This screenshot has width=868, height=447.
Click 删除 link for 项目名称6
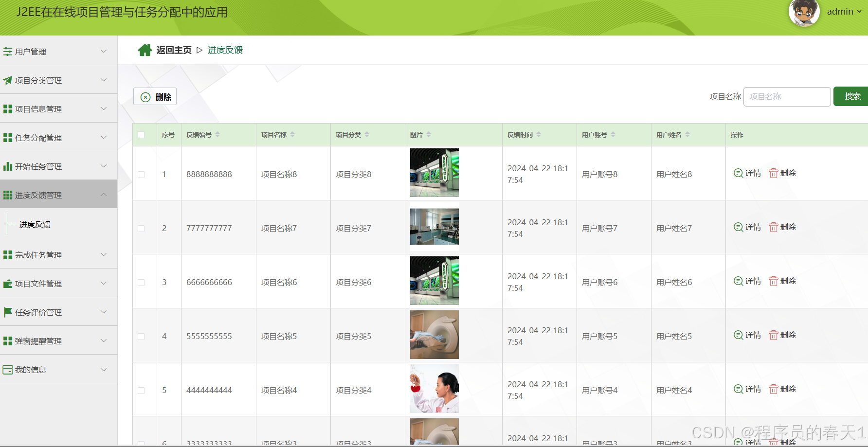tap(788, 281)
